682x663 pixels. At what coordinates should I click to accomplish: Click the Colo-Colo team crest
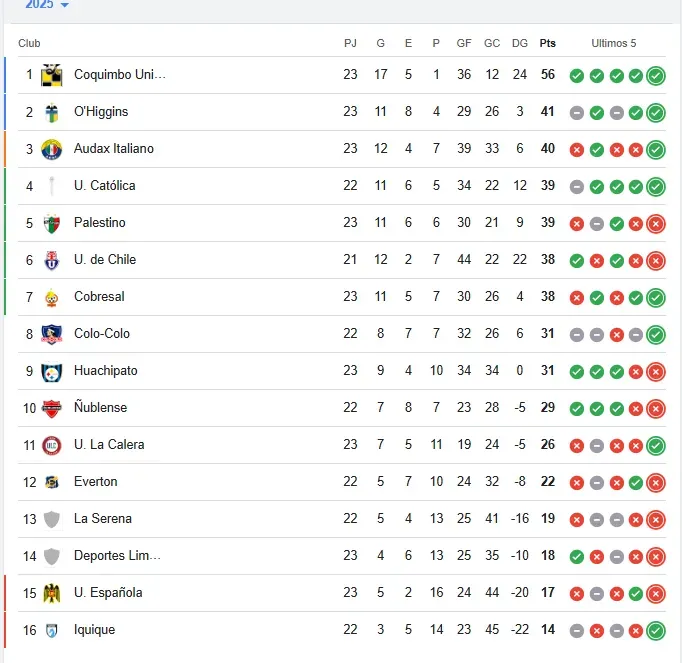point(52,334)
